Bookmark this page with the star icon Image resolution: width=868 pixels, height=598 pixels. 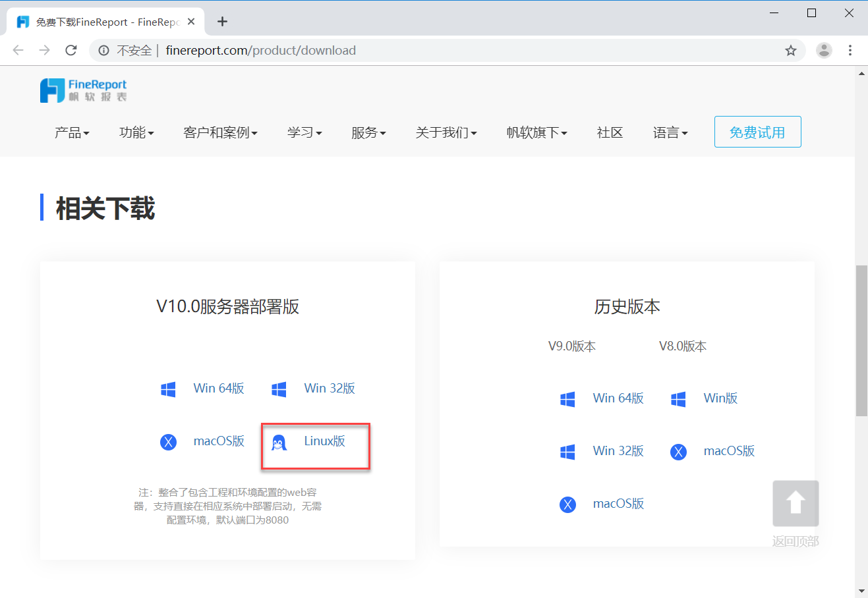click(x=791, y=50)
